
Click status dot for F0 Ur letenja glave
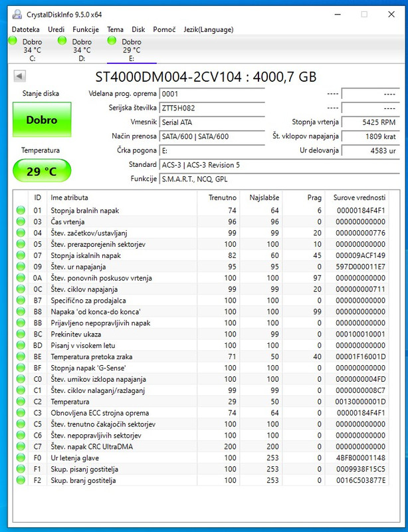click(x=21, y=458)
